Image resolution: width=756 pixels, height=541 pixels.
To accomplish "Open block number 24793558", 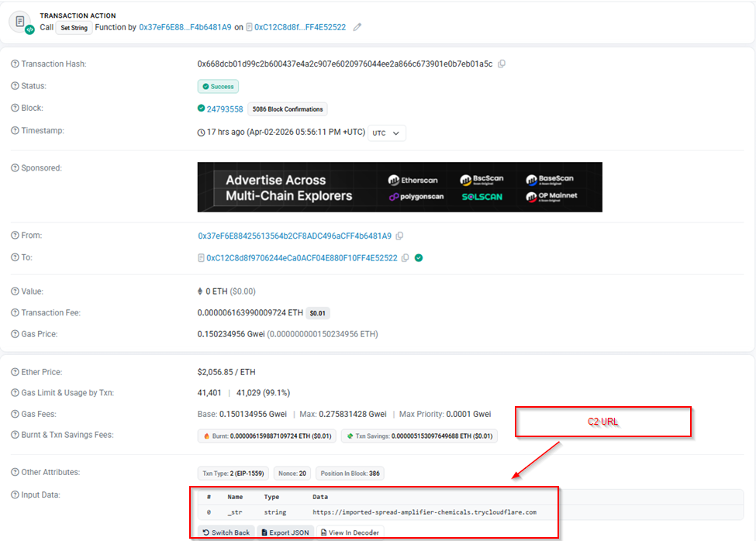I will pos(224,109).
